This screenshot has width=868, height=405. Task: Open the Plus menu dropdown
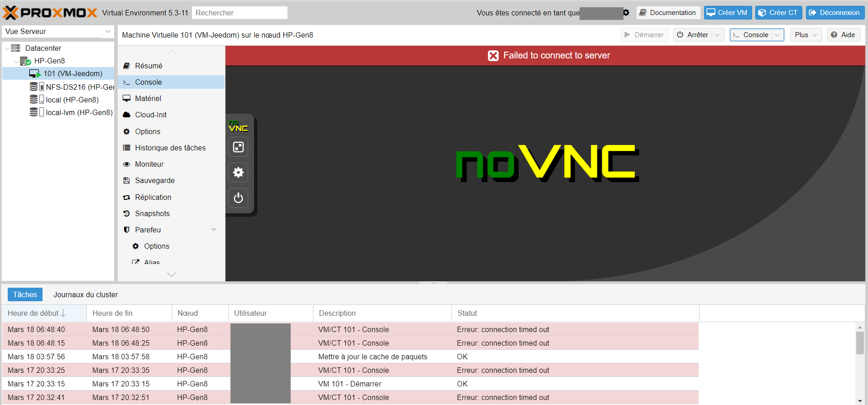pyautogui.click(x=806, y=35)
